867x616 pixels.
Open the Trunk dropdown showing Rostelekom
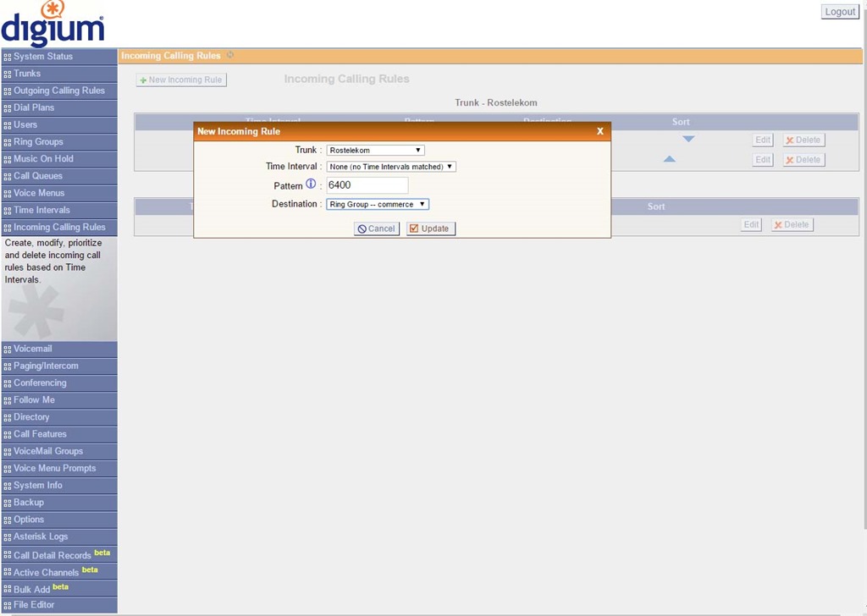375,151
